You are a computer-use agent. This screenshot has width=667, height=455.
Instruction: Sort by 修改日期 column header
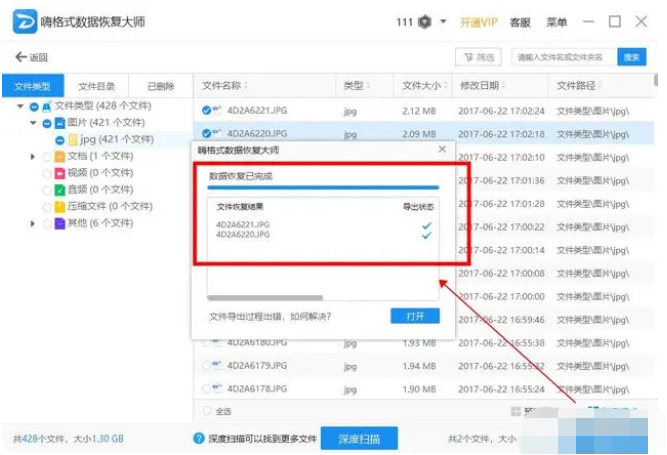[483, 85]
